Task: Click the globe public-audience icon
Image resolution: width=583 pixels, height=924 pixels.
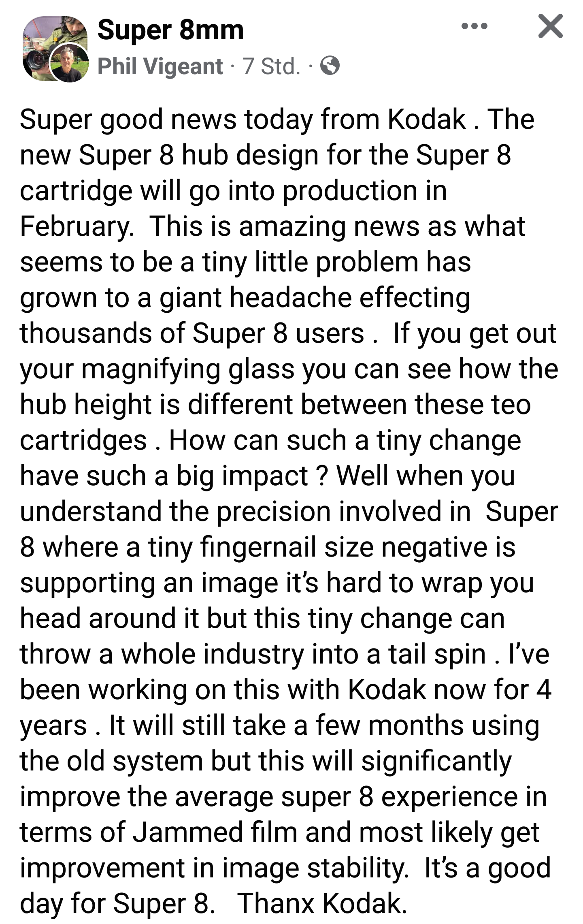Action: coord(330,66)
